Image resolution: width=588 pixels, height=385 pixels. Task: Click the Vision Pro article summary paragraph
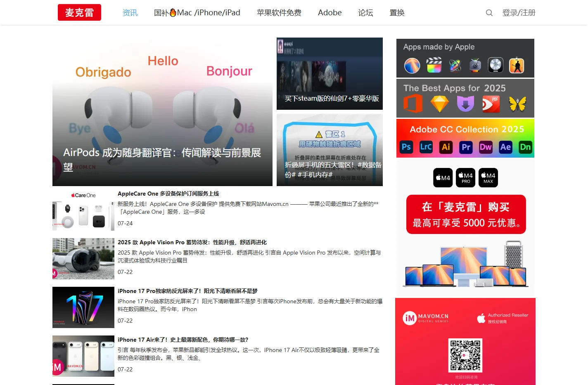pos(249,257)
